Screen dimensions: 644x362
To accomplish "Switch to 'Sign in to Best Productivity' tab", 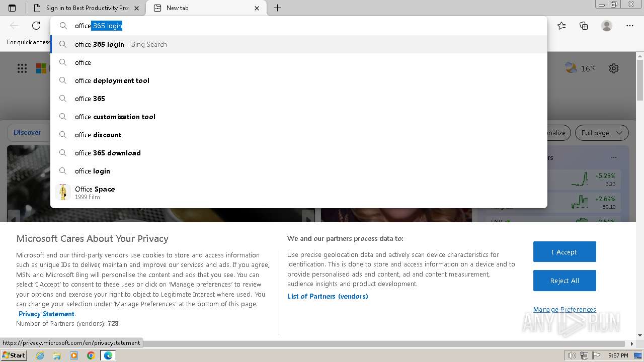I will (87, 8).
